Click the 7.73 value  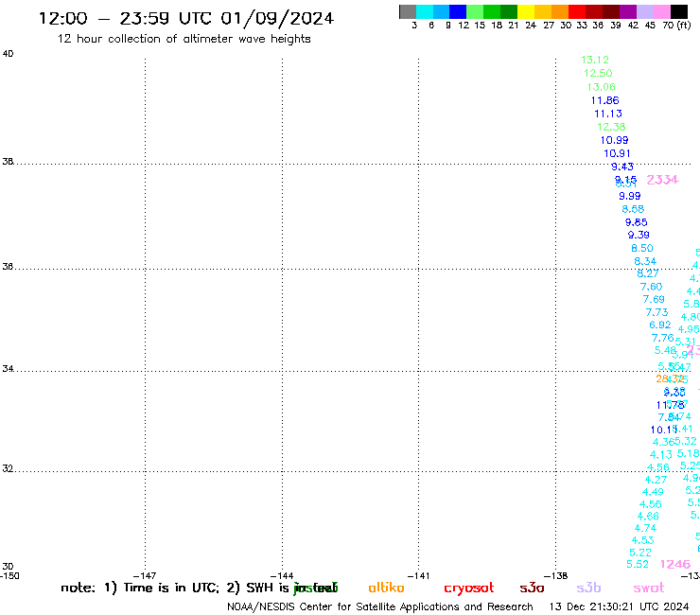coord(656,312)
